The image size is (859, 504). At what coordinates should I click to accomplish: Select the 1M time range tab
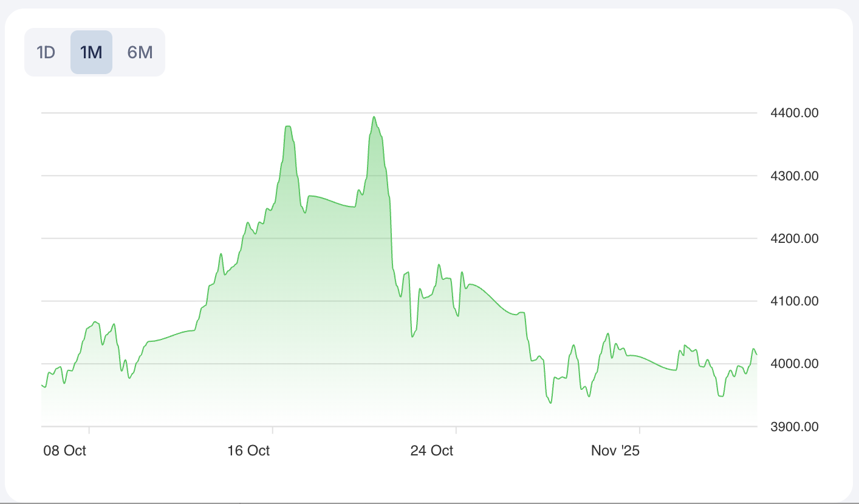(x=91, y=52)
